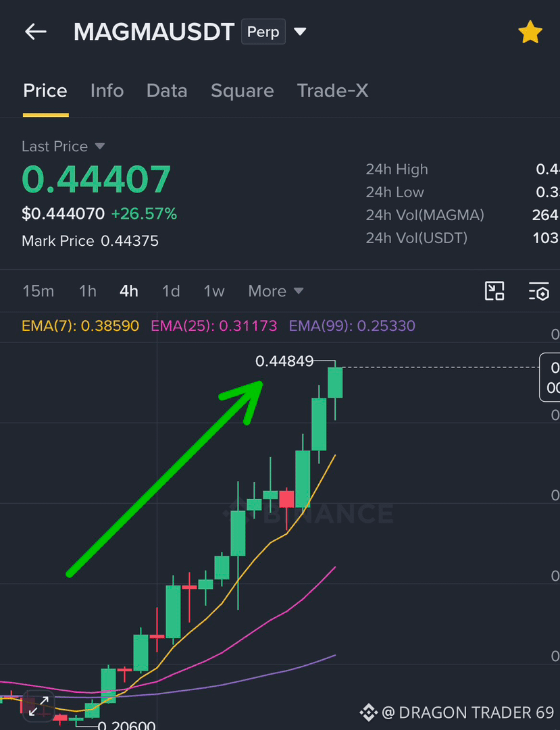Click the 24h Low label

(394, 192)
